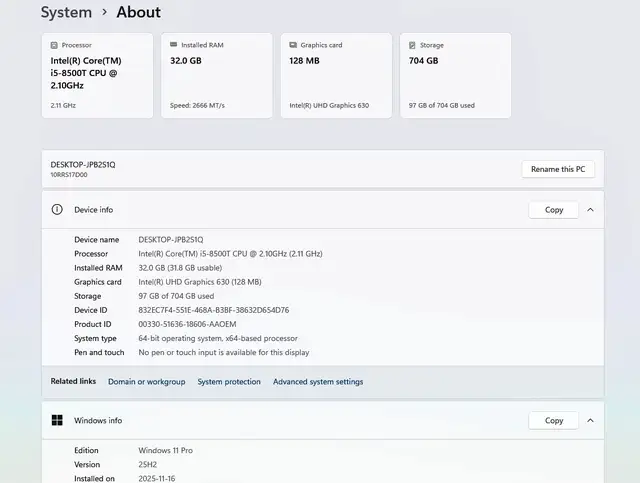Viewport: 640px width, 483px height.
Task: Select Installed on date 2025-11-16
Action: click(157, 479)
